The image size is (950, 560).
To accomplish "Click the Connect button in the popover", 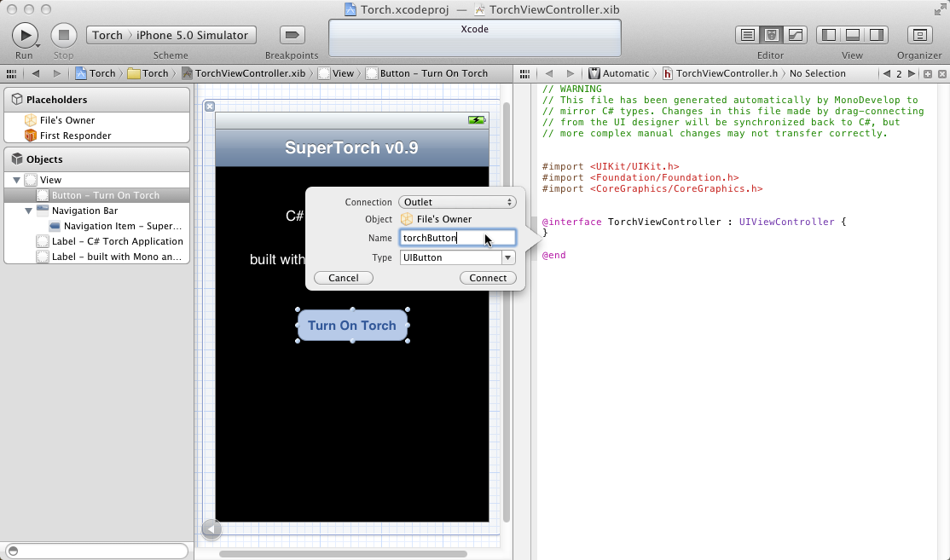I will 488,278.
